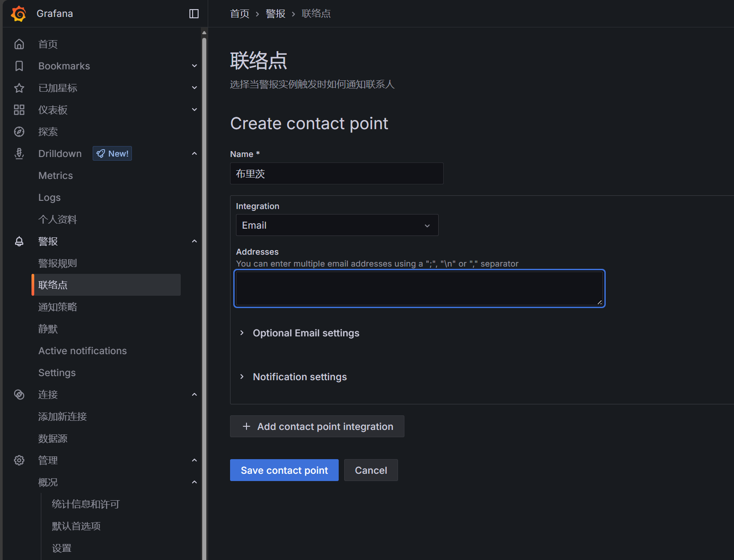Click the home icon beside 首页
The height and width of the screenshot is (560, 734).
19,44
